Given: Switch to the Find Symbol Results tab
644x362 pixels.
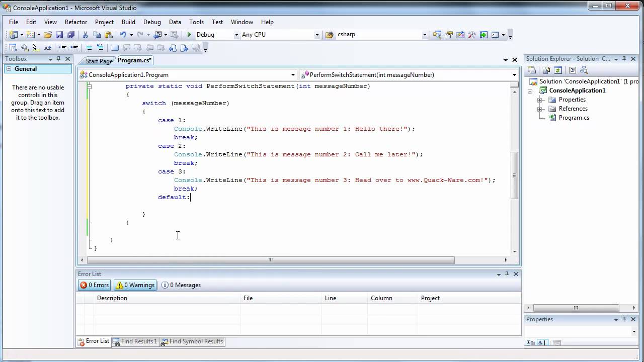Looking at the screenshot, I should click(192, 341).
